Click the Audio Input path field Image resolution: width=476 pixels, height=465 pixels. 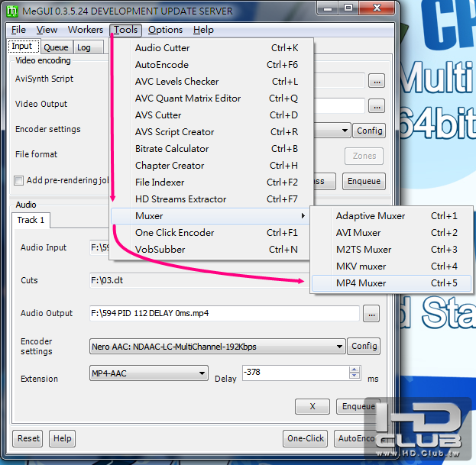(x=99, y=247)
